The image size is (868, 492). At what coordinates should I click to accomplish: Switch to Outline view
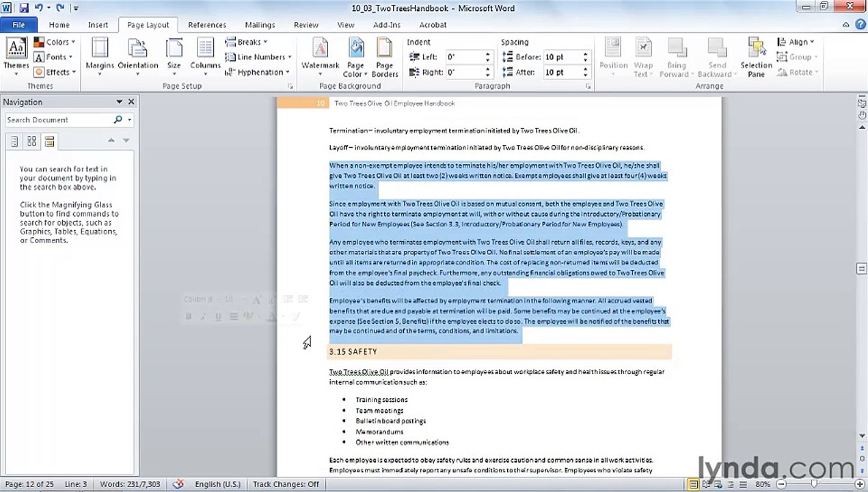pos(731,484)
